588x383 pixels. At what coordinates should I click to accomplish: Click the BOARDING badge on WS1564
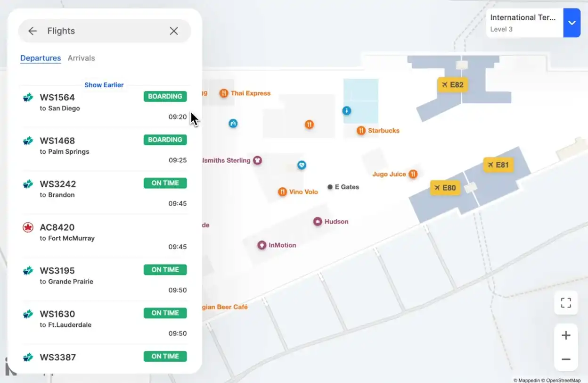tap(165, 96)
